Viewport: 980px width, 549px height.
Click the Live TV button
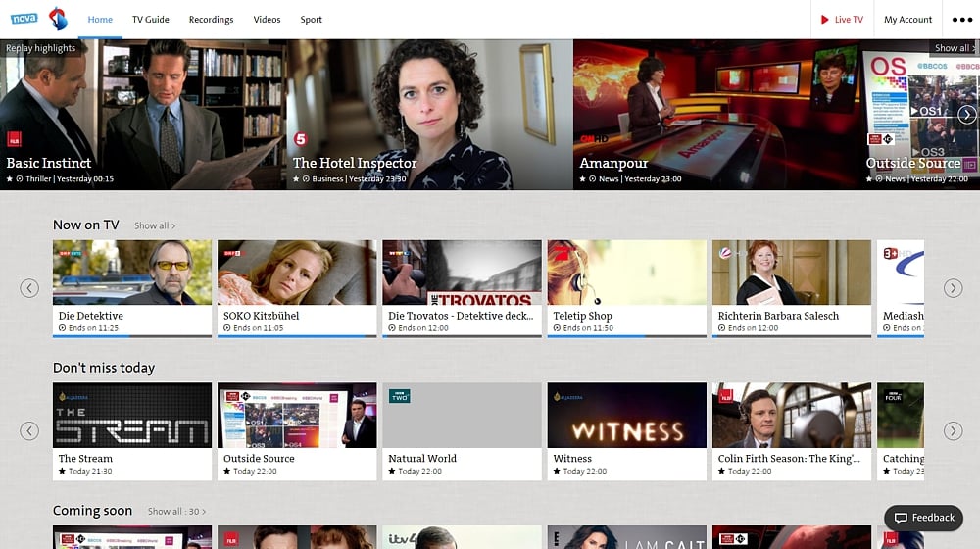point(842,20)
